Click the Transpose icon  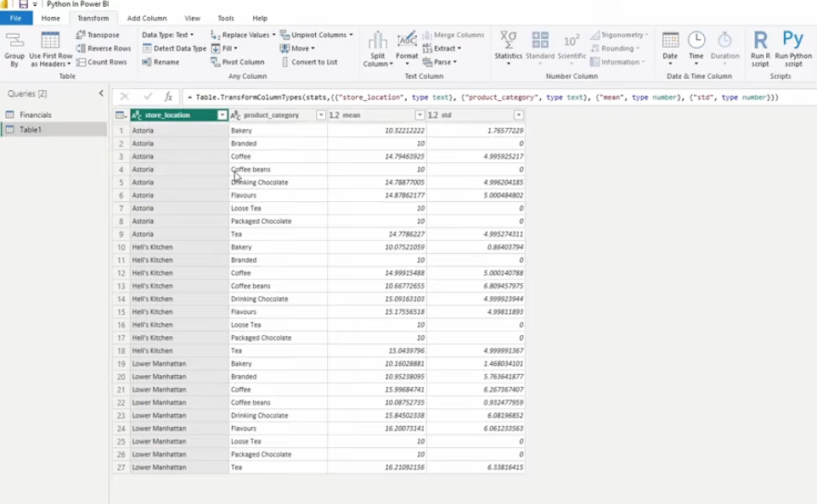(80, 35)
